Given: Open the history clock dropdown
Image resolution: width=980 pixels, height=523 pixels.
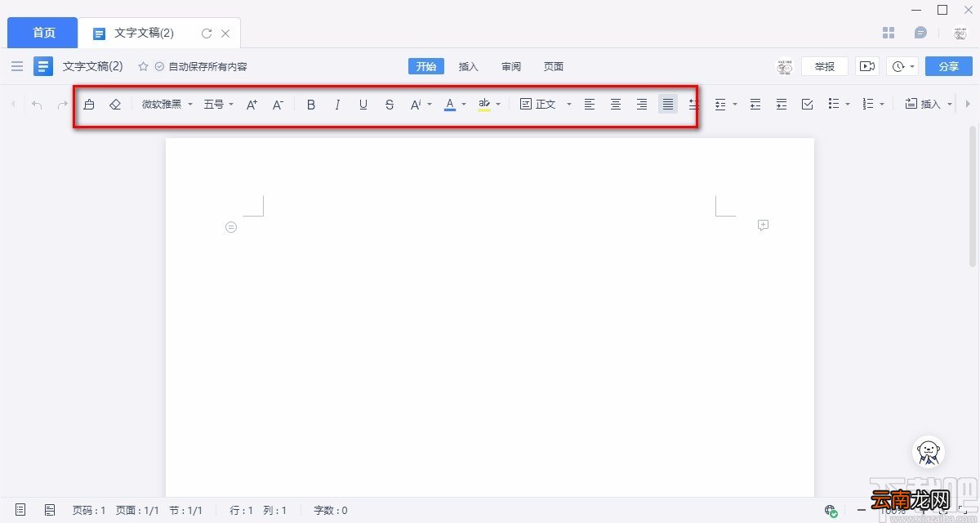Looking at the screenshot, I should (903, 66).
